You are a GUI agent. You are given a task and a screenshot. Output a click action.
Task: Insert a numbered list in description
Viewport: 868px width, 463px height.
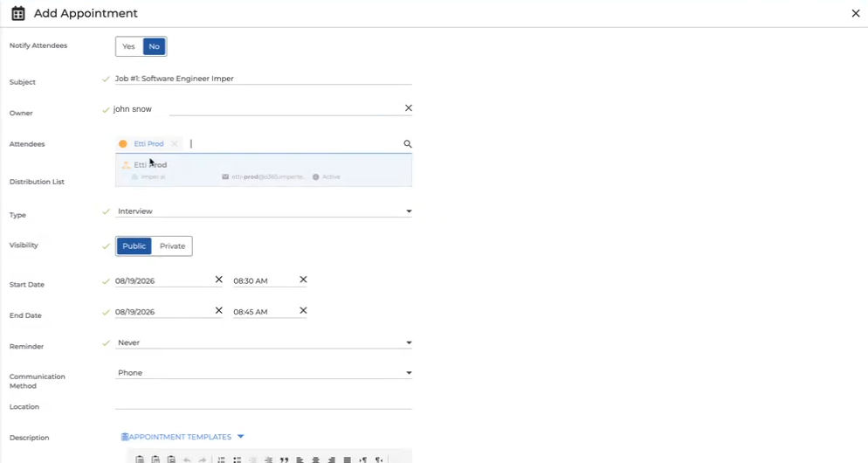[x=221, y=460]
